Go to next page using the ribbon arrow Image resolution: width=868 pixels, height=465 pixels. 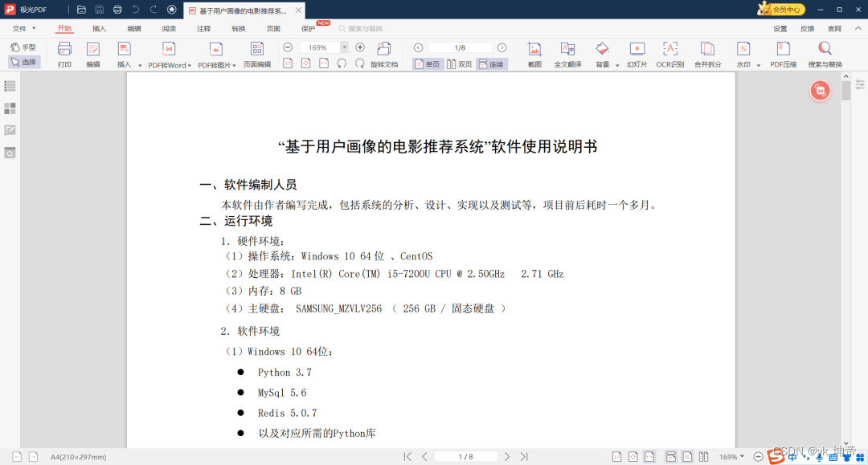[502, 47]
